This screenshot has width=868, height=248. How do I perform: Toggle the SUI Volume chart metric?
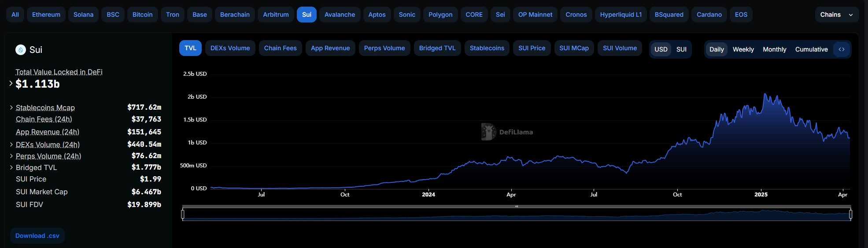click(x=620, y=48)
